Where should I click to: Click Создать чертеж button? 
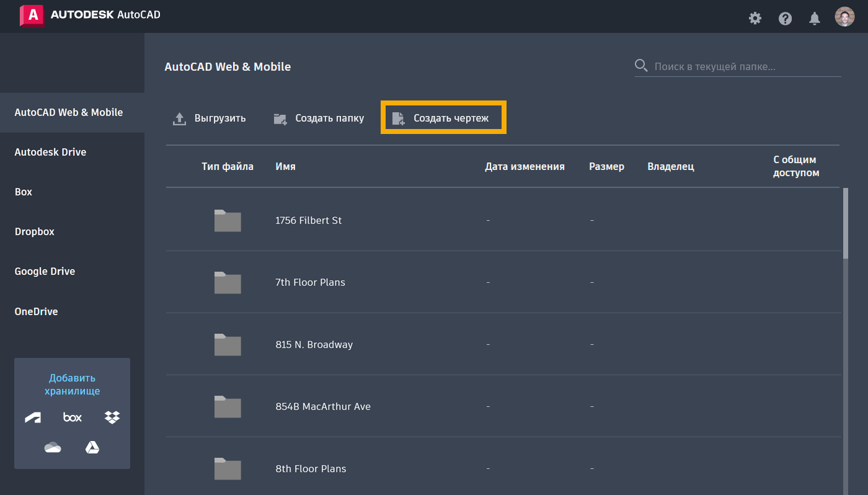[x=444, y=117]
